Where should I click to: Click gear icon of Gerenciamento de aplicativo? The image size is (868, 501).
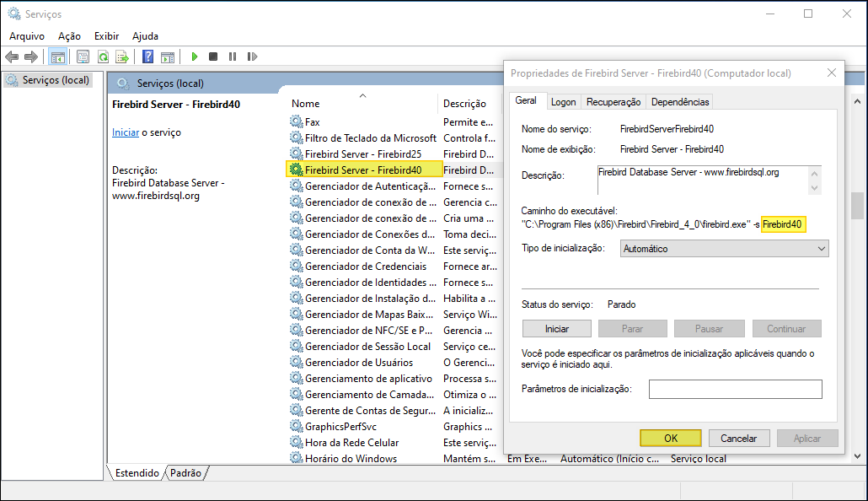point(297,378)
